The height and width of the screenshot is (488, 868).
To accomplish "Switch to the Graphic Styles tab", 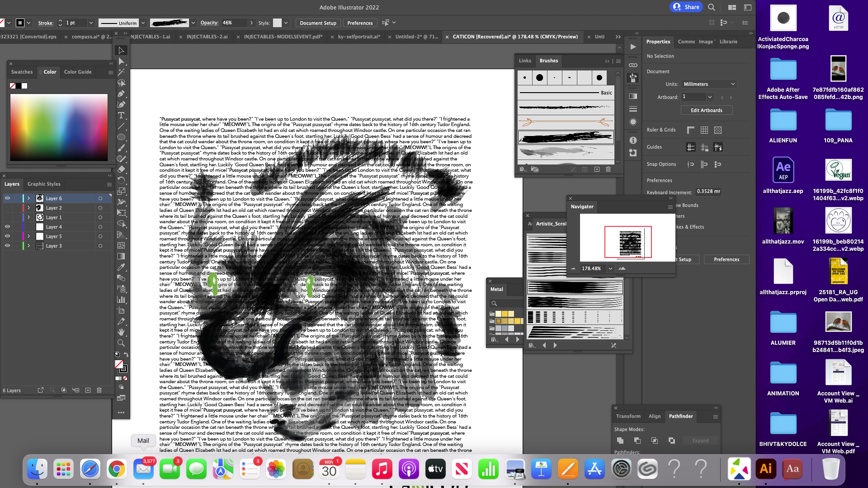I will pyautogui.click(x=44, y=184).
